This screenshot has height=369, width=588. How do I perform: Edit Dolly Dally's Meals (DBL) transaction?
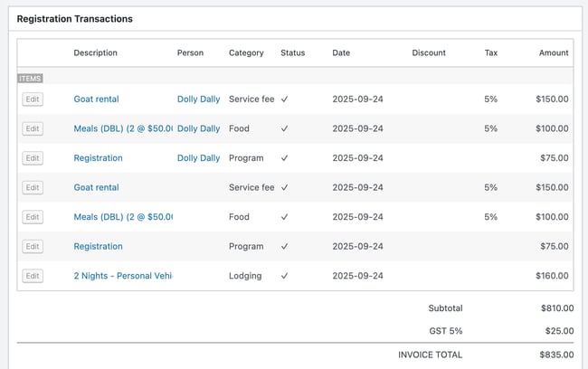(x=33, y=128)
